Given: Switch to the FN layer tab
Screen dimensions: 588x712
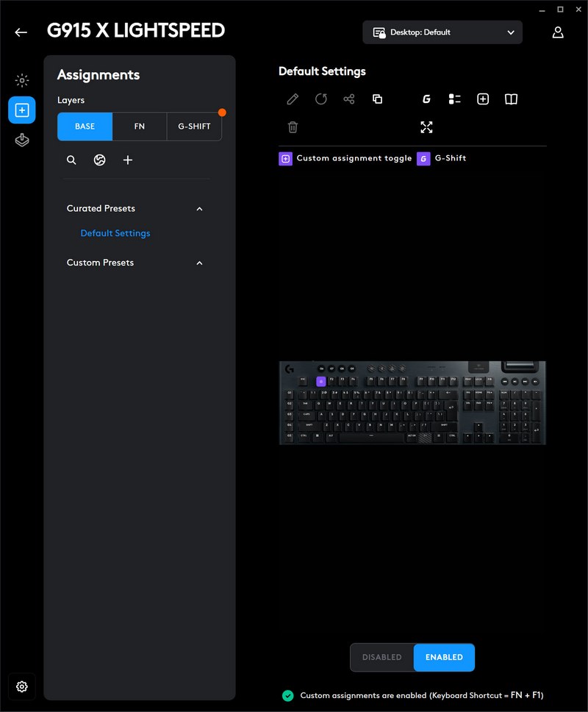Looking at the screenshot, I should [140, 127].
